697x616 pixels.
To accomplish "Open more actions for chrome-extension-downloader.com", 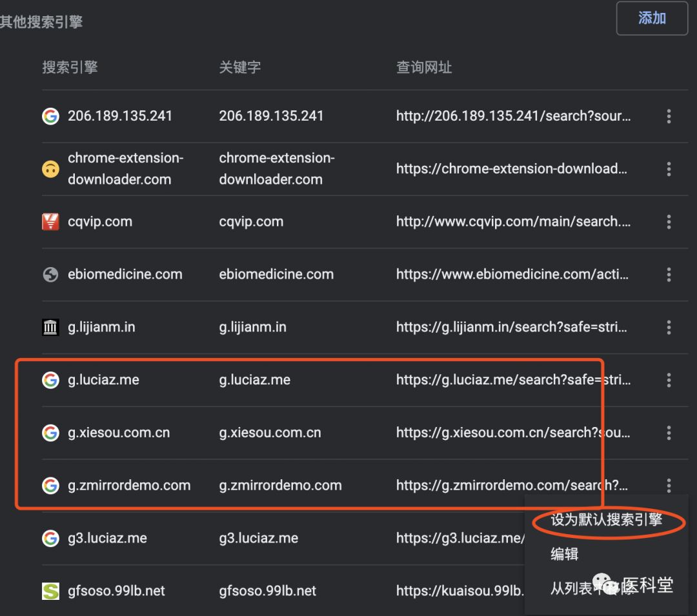I will pyautogui.click(x=669, y=169).
